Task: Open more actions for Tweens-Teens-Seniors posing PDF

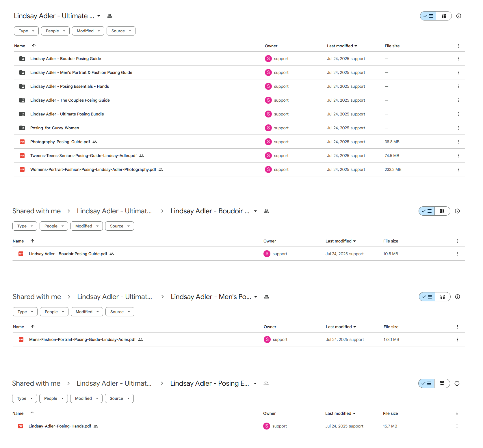Action: coord(458,156)
